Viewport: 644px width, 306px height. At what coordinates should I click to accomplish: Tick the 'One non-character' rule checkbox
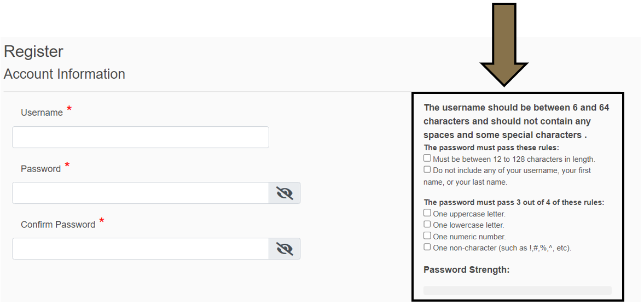pyautogui.click(x=427, y=247)
